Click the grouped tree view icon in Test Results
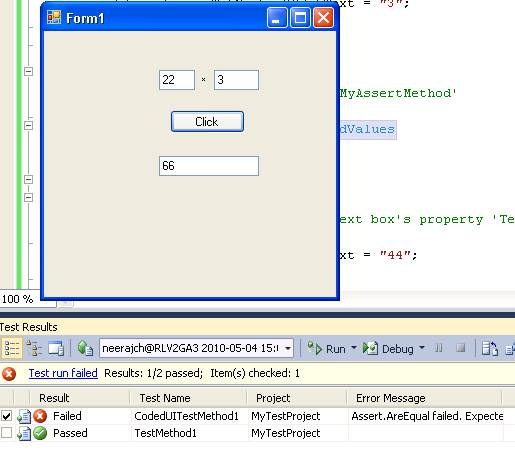The image size is (515, 472). tap(34, 349)
